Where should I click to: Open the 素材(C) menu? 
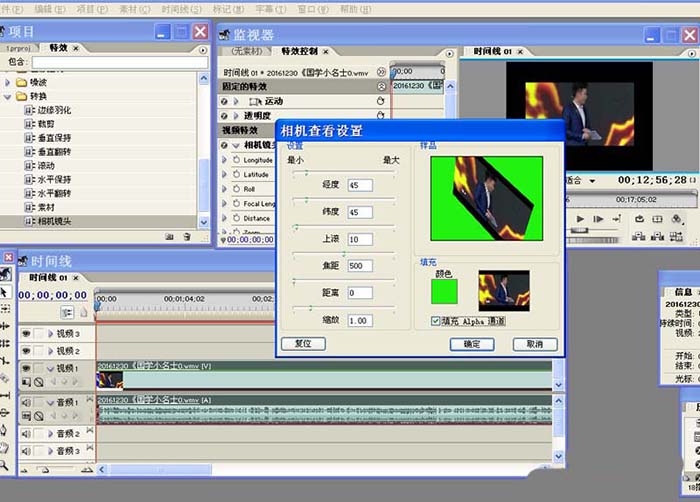click(x=135, y=8)
